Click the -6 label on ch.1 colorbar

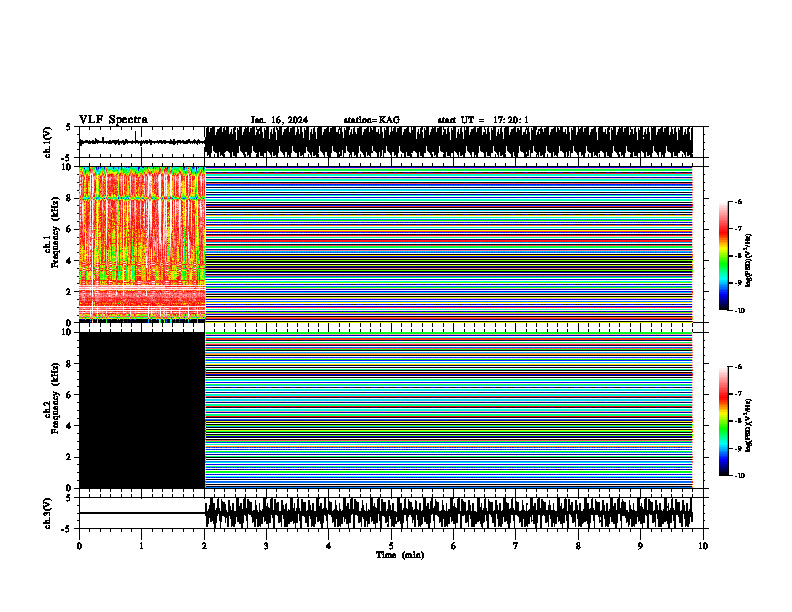[x=738, y=201]
